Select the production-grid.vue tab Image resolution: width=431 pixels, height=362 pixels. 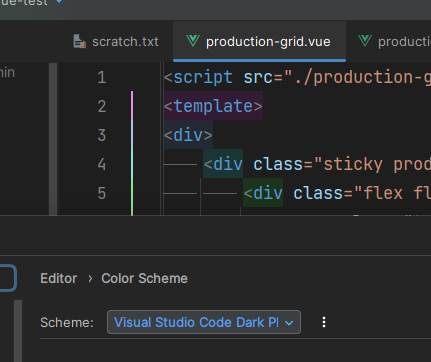coord(259,42)
